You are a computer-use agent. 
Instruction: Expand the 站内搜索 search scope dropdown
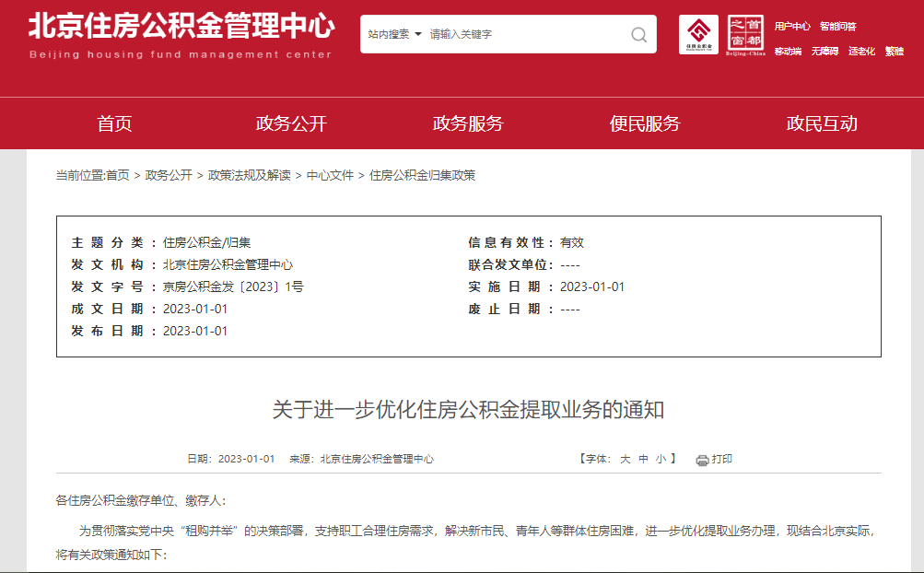[394, 34]
